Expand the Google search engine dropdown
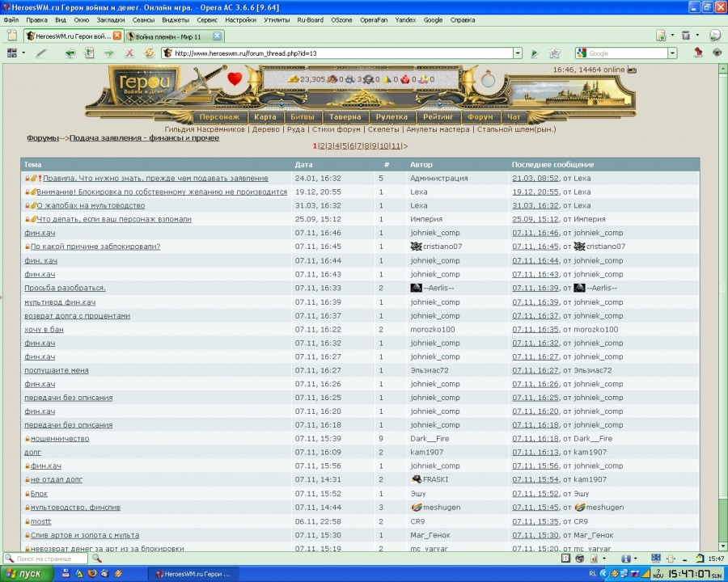 pyautogui.click(x=582, y=53)
